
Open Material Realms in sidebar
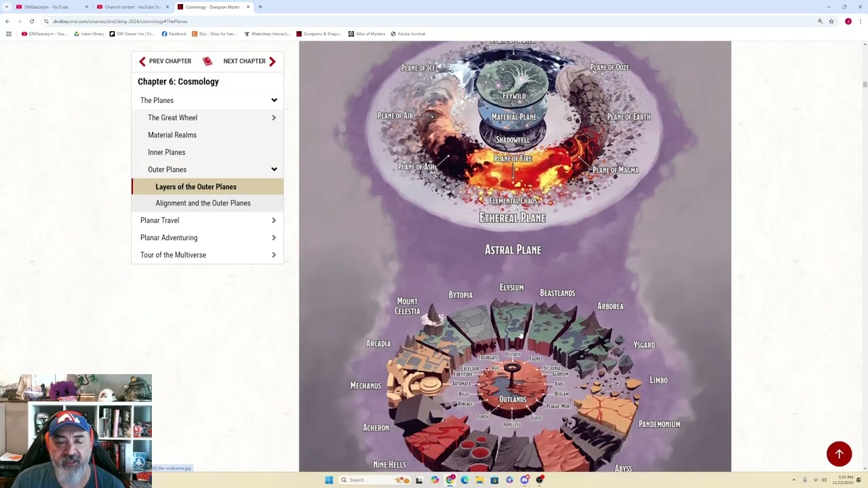[x=172, y=135]
